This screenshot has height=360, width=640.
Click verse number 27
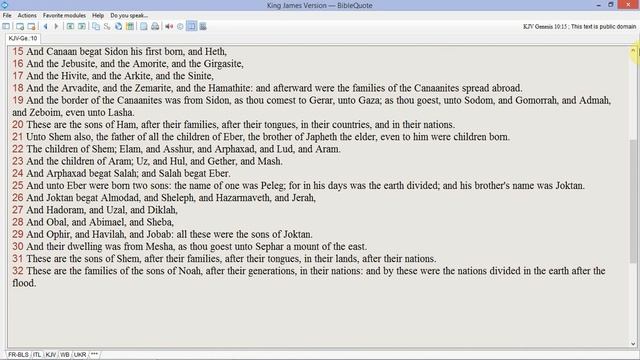point(18,210)
